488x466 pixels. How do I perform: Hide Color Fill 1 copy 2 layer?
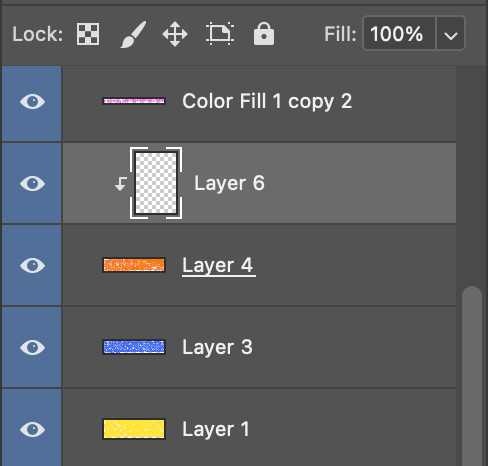pos(32,101)
